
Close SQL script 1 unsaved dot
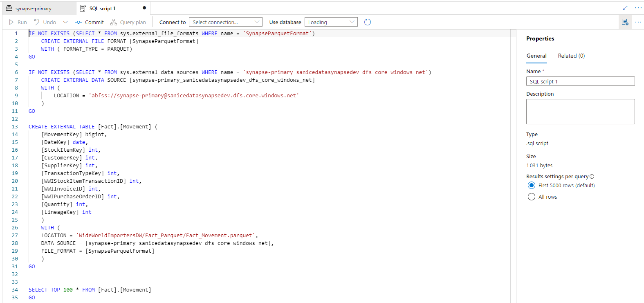click(x=144, y=8)
